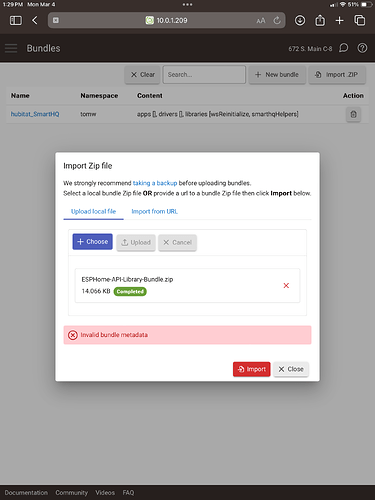The height and width of the screenshot is (500, 375).
Task: Choose a file with the Choose button
Action: pyautogui.click(x=93, y=242)
